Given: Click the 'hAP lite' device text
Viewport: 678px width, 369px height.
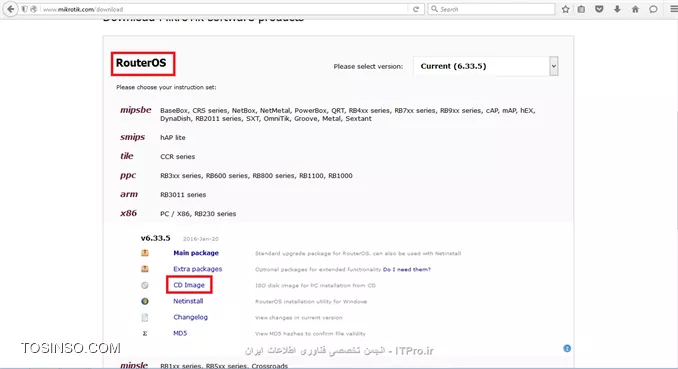Looking at the screenshot, I should tap(173, 138).
